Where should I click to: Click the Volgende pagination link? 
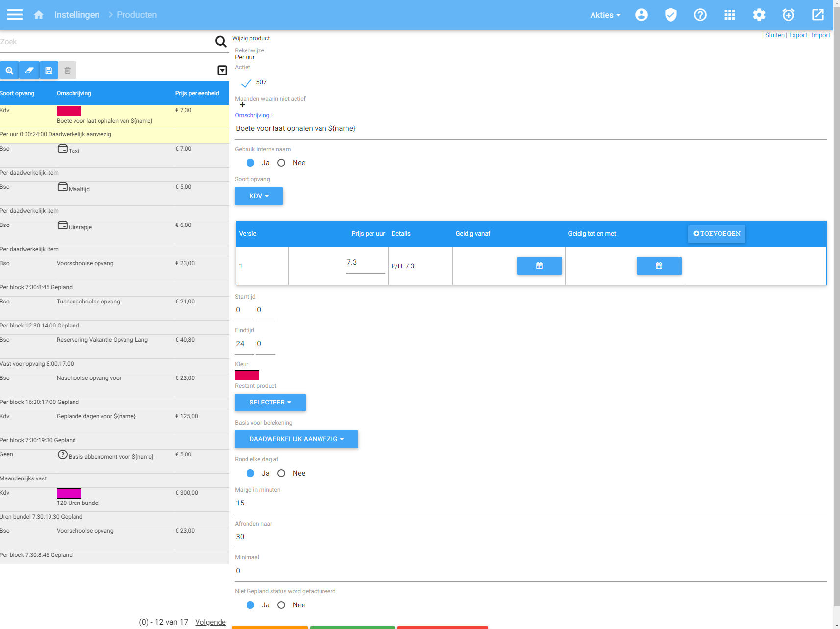tap(210, 622)
